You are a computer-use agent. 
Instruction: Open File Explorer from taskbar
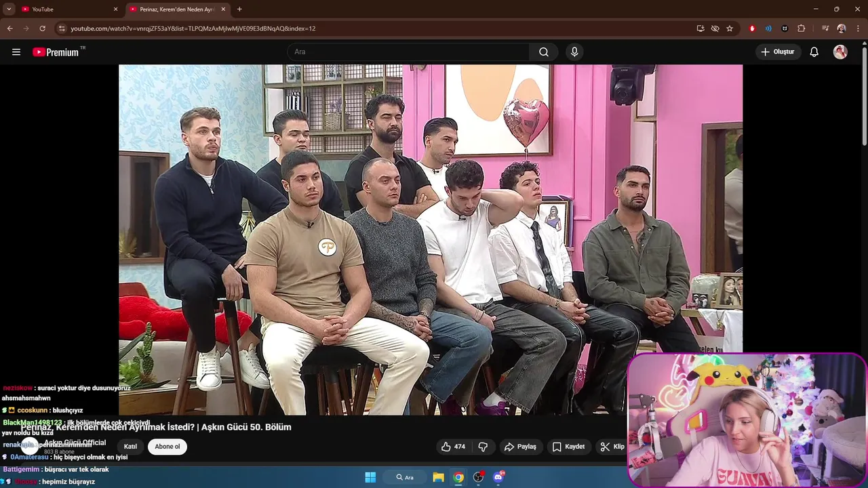(x=438, y=477)
